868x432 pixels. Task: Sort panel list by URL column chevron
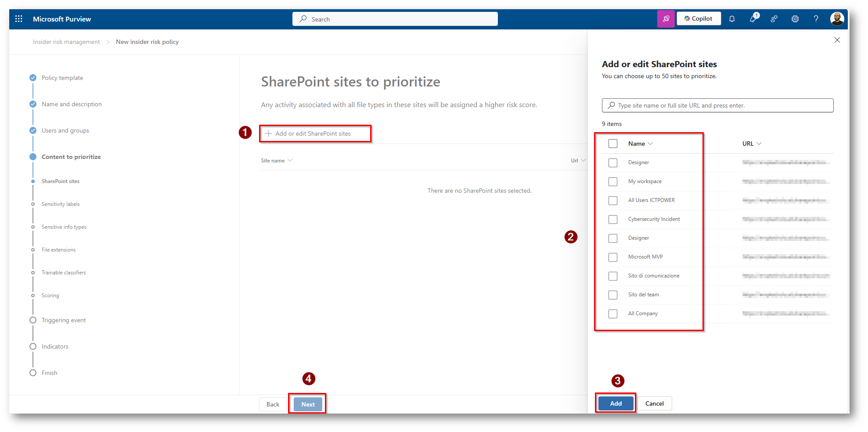pos(759,144)
